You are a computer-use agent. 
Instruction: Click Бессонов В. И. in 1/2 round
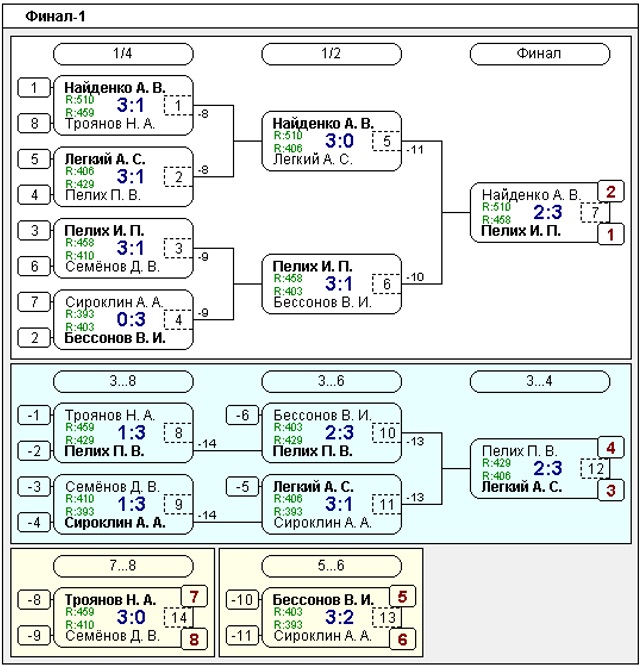[322, 302]
